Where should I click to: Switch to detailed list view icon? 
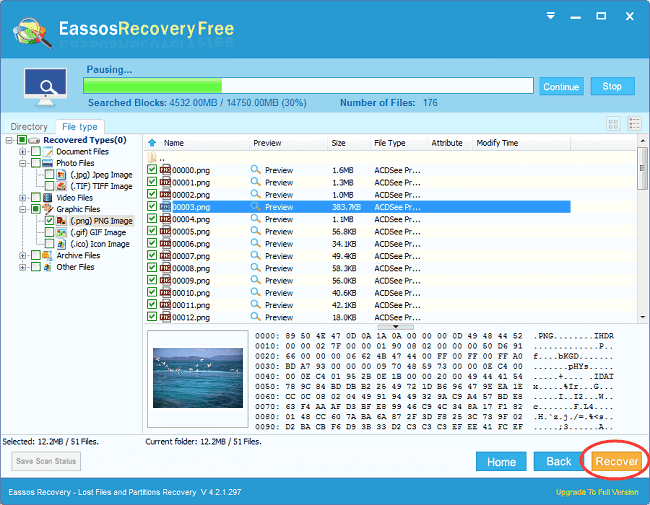coord(635,124)
